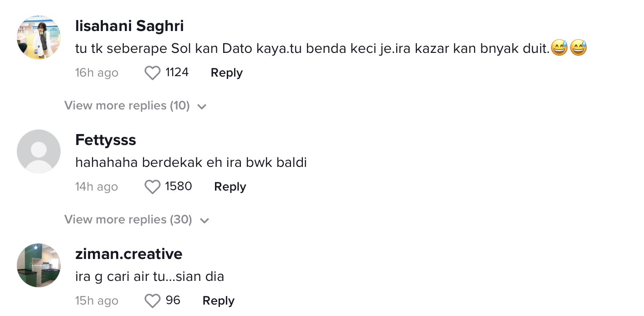Click the 96 like count
This screenshot has height=316, width=644.
173,300
